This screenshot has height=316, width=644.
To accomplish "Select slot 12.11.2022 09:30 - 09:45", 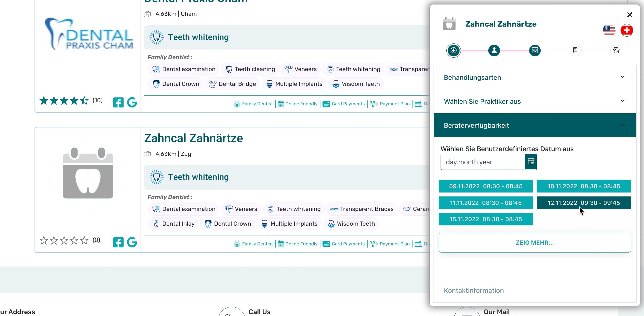I will [584, 203].
